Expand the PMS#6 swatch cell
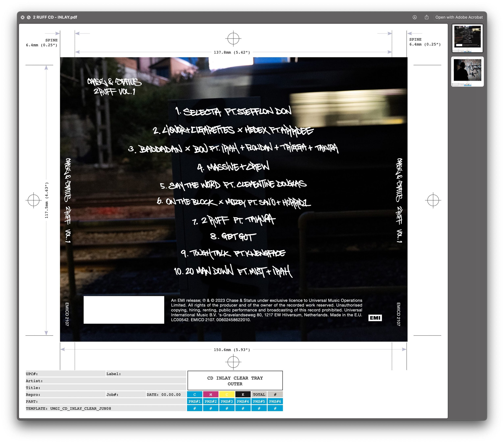Image resolution: width=504 pixels, height=443 pixels. [275, 401]
